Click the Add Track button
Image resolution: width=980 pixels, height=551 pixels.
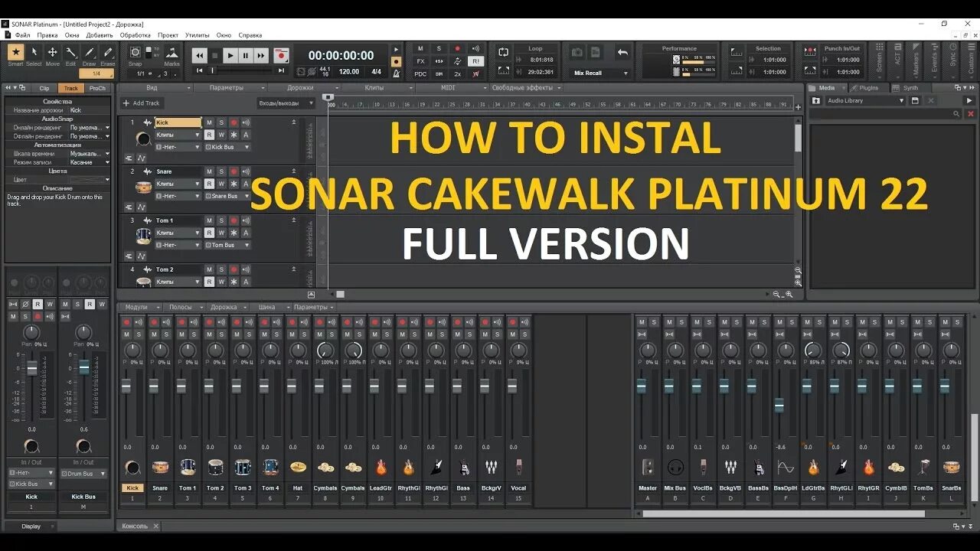[142, 103]
